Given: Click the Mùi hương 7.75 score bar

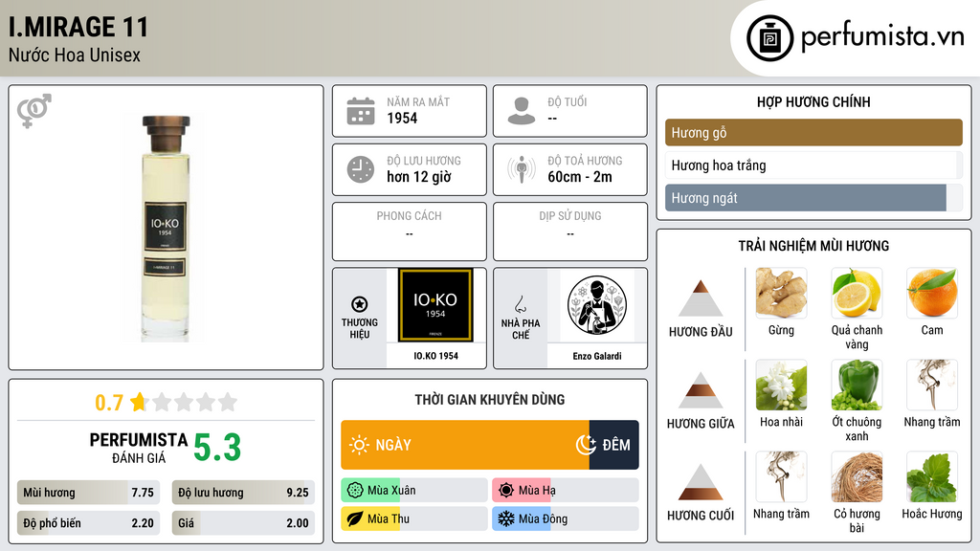Looking at the screenshot, I should (x=88, y=493).
